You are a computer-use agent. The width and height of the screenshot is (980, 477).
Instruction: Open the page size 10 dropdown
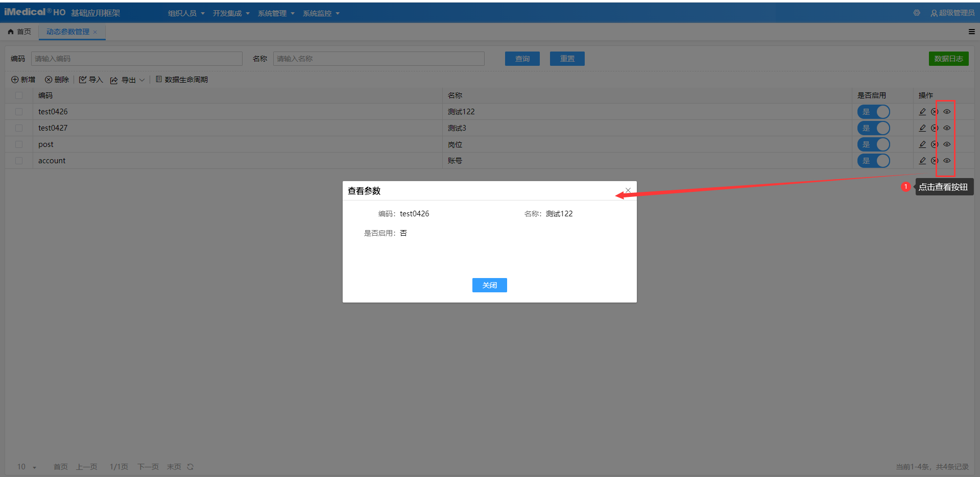pos(27,467)
